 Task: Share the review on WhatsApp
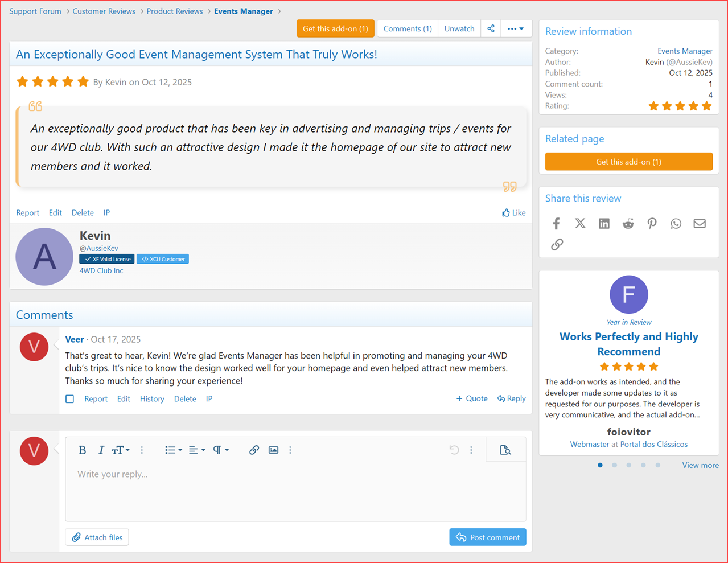[x=676, y=223]
